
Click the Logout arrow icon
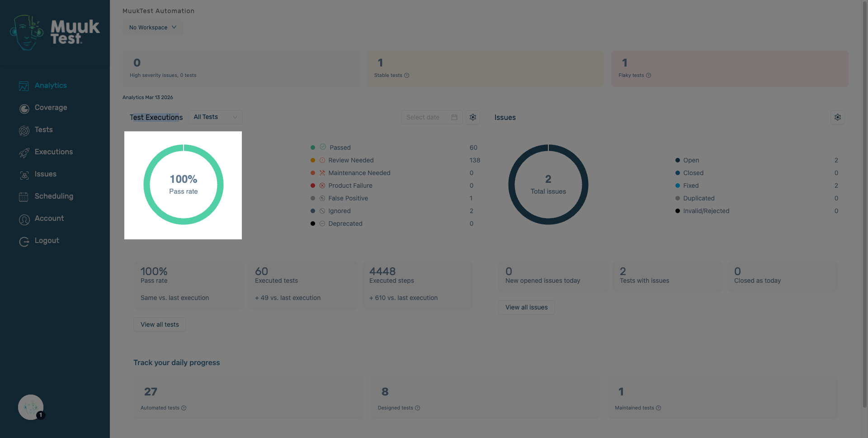pos(24,242)
